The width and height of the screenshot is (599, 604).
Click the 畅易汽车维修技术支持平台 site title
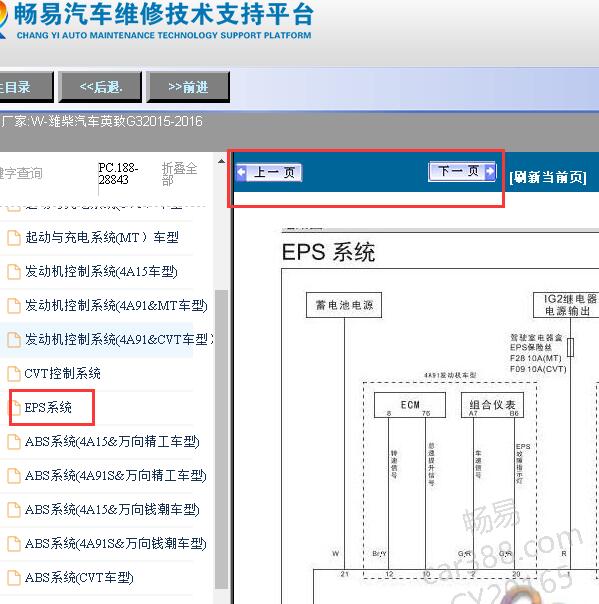point(164,15)
